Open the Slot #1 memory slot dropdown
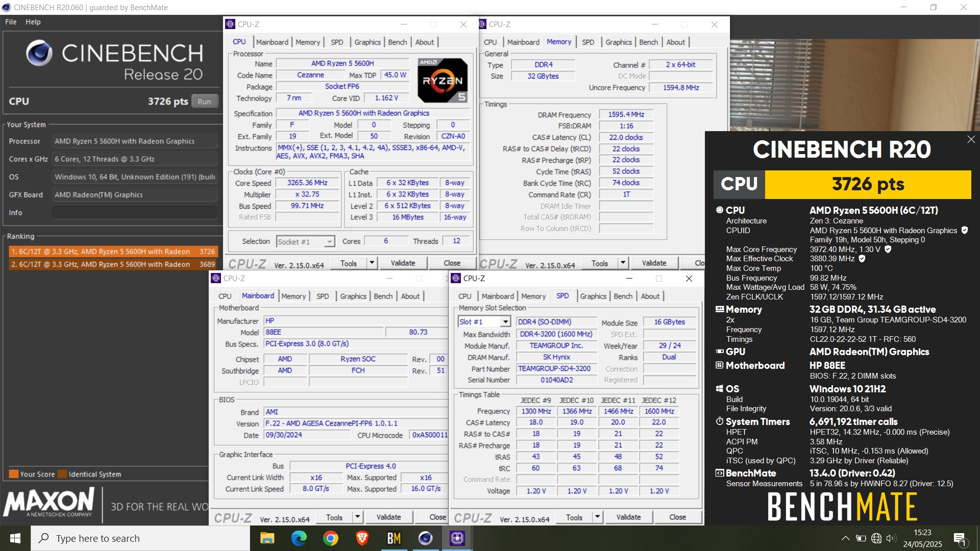This screenshot has height=551, width=980. pos(505,322)
